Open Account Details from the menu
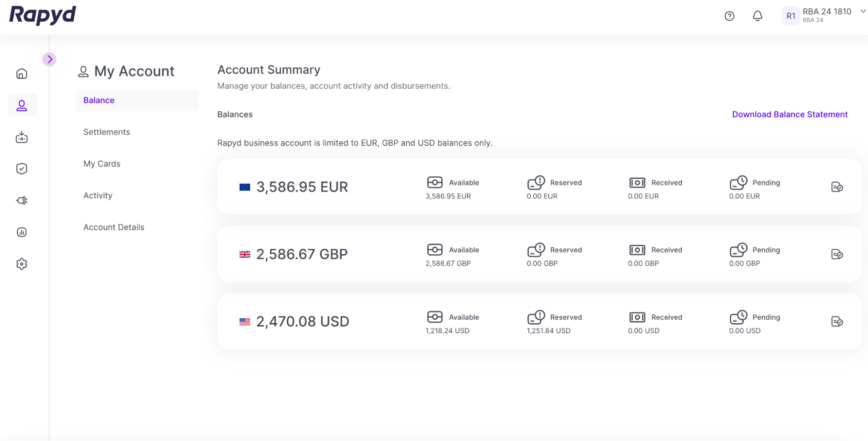 [x=114, y=227]
